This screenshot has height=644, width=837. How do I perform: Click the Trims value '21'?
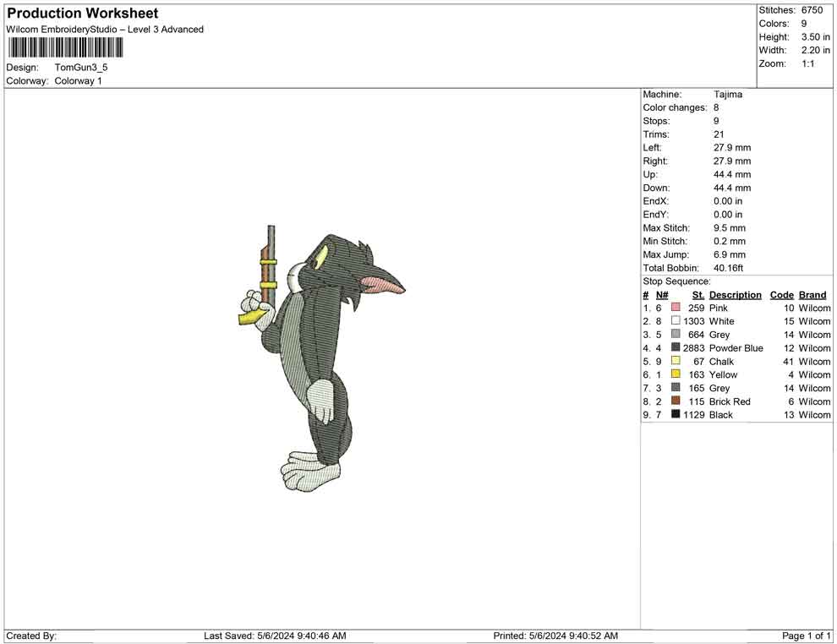719,134
